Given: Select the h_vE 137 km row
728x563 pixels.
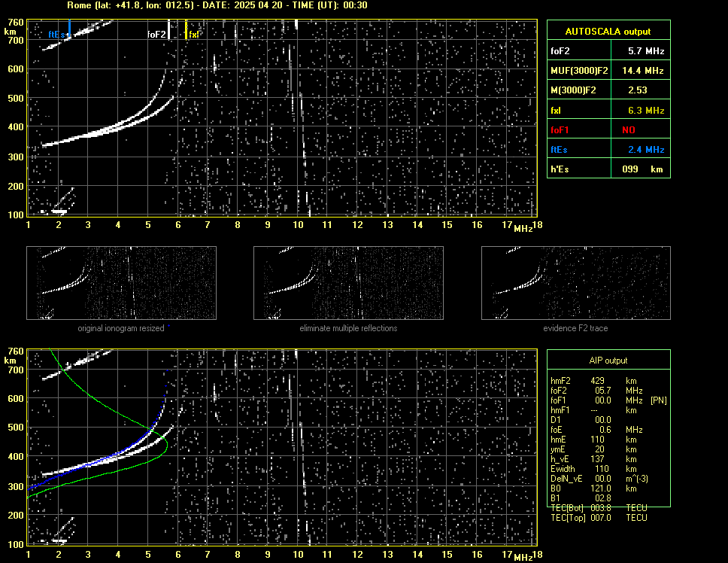Looking at the screenshot, I should click(593, 459).
